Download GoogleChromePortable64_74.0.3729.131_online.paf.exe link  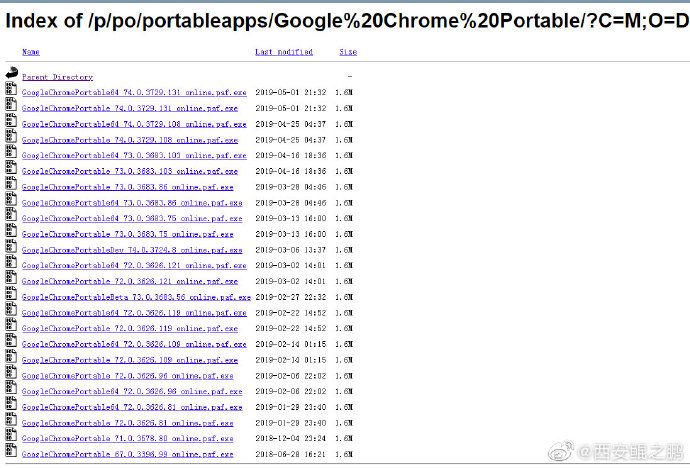(x=134, y=92)
